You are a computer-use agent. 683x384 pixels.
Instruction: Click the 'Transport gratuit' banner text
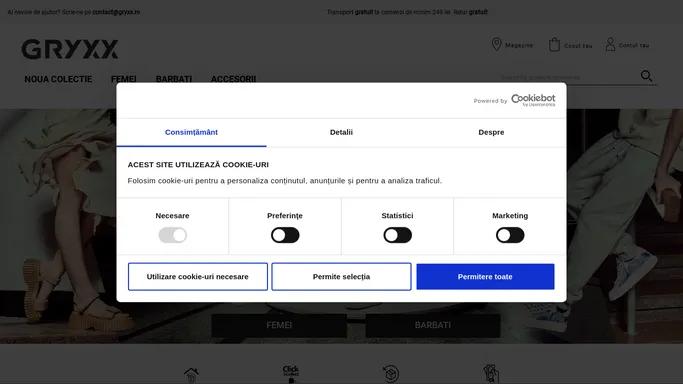click(407, 12)
